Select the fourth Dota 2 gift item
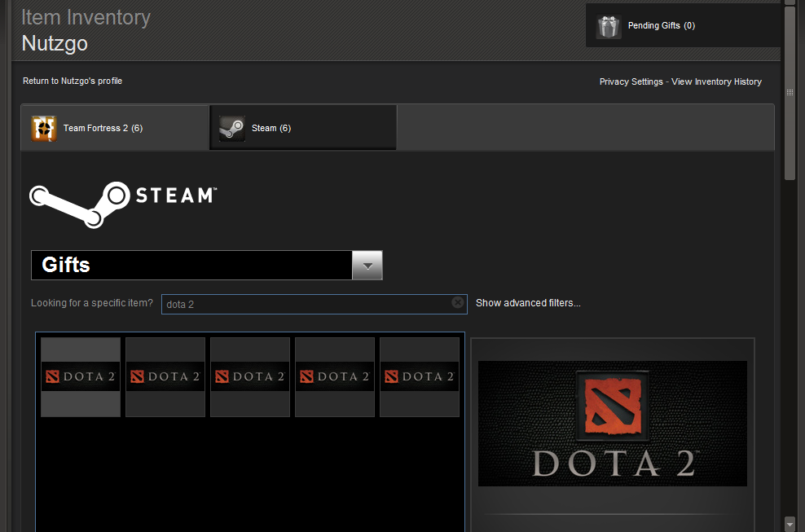 coord(335,377)
